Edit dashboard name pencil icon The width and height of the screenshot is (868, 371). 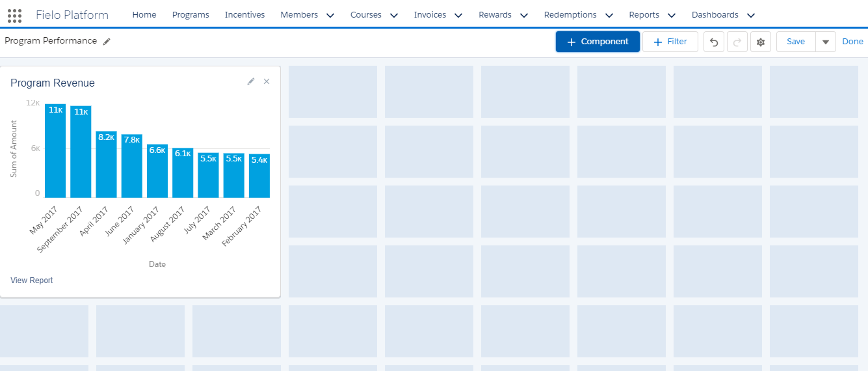pos(107,42)
